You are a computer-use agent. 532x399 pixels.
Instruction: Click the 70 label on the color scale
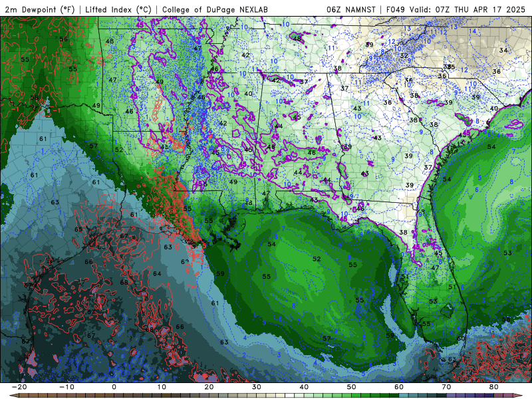446,387
